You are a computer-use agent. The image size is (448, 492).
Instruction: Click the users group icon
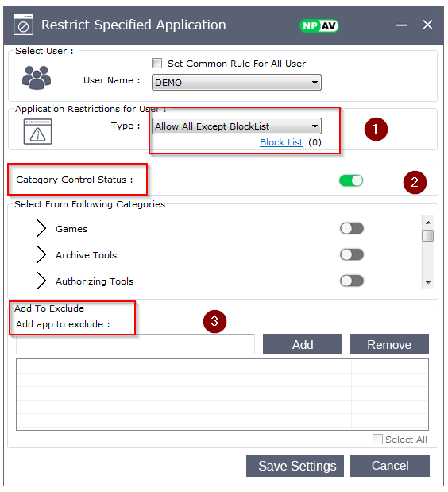[x=37, y=78]
